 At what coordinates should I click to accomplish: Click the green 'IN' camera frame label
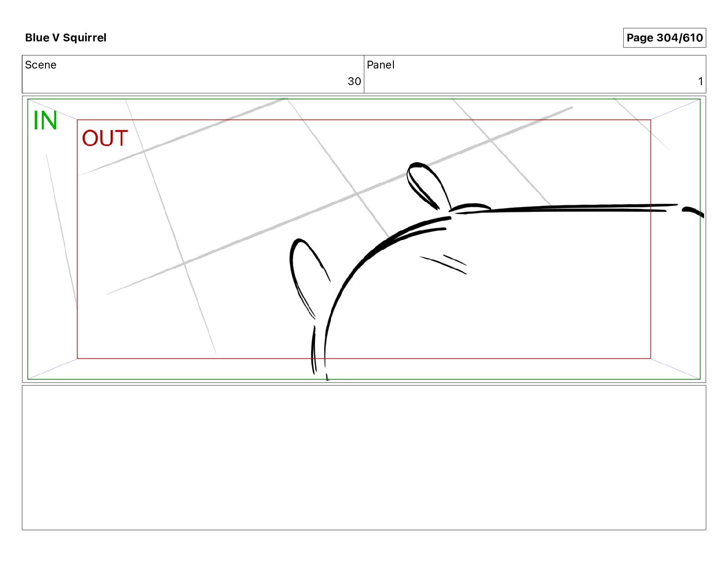click(45, 121)
